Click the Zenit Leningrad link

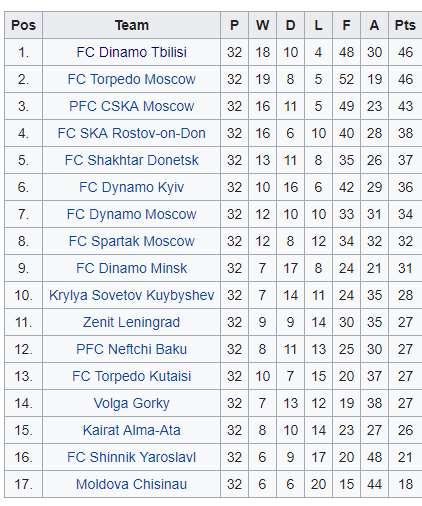(x=131, y=322)
